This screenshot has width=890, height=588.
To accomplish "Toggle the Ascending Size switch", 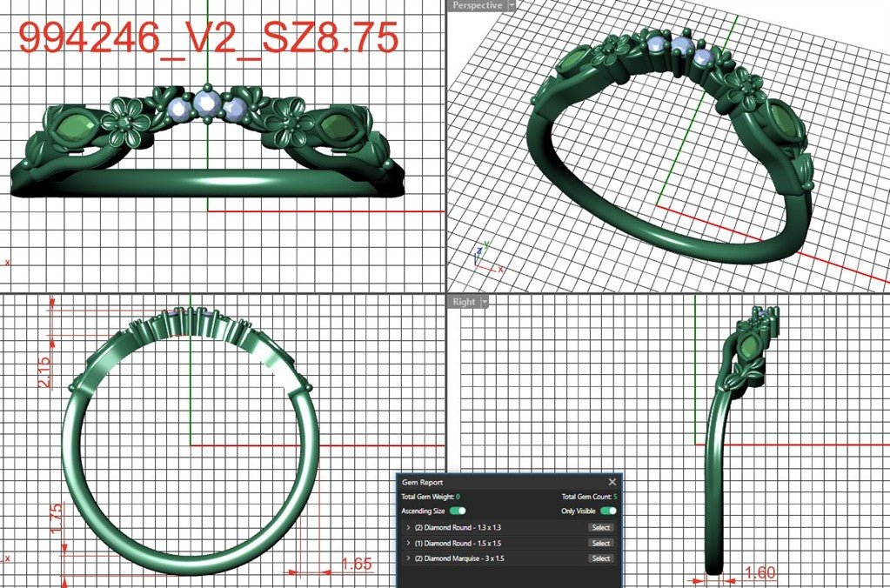I will point(457,511).
